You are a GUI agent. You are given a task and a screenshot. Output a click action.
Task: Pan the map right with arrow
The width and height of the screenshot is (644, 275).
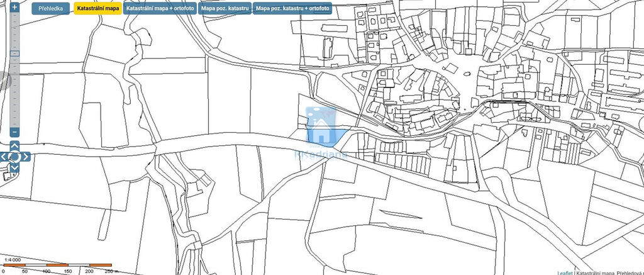[x=26, y=157]
